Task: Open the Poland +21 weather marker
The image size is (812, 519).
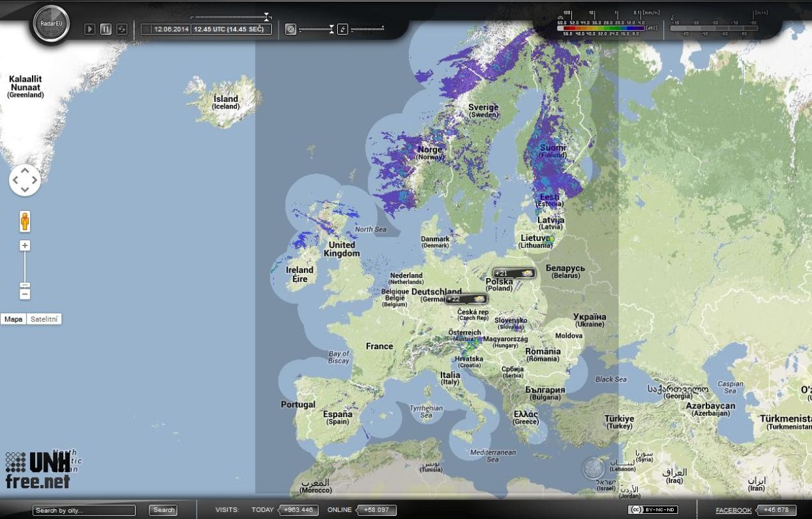Action: point(514,274)
